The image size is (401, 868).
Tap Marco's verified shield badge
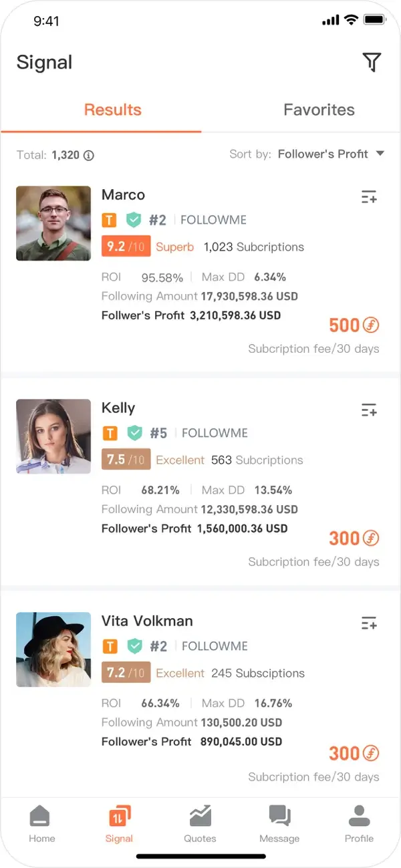point(134,220)
